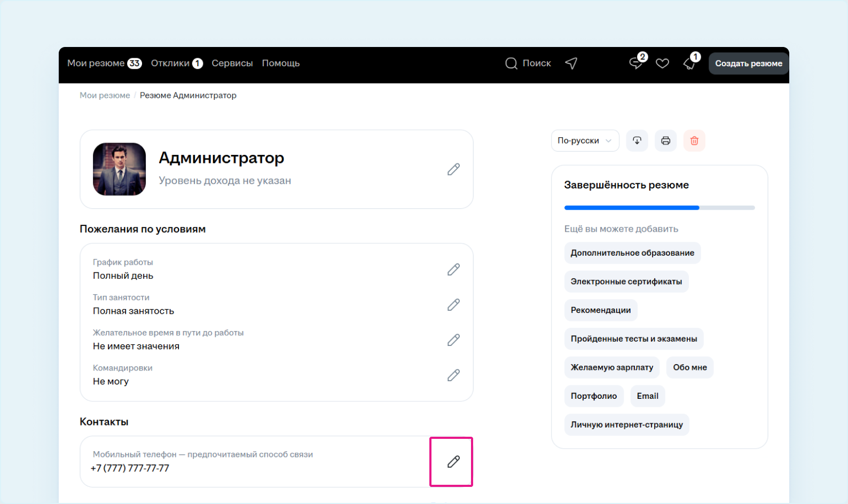The image size is (848, 504).
Task: Add Рекомендации section
Action: 601,310
